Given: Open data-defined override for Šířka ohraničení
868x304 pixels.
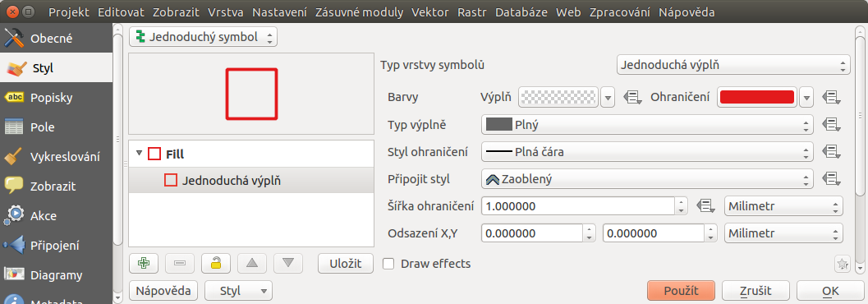Looking at the screenshot, I should (705, 206).
